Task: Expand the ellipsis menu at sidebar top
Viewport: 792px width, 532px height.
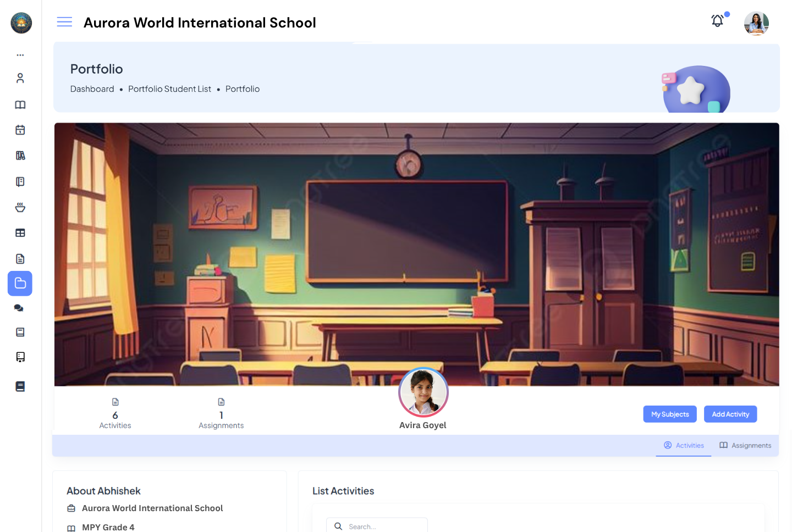Action: pos(20,55)
